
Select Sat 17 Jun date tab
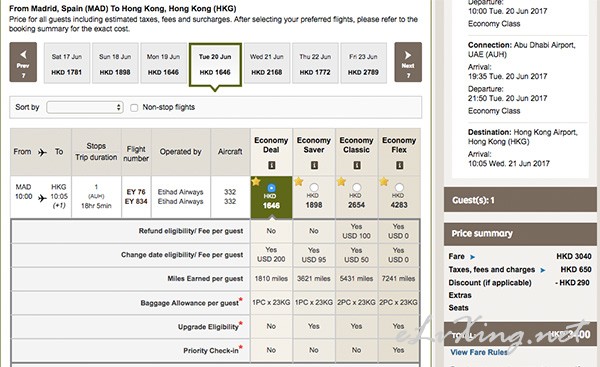point(67,63)
